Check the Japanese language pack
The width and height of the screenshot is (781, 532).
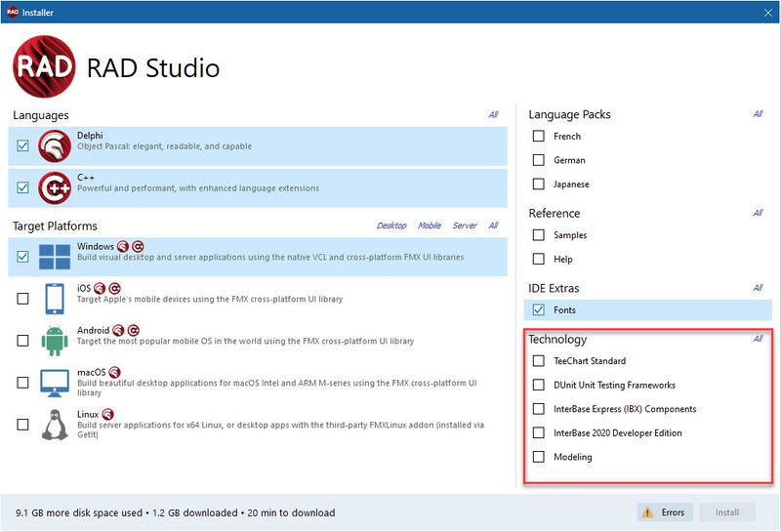(539, 184)
